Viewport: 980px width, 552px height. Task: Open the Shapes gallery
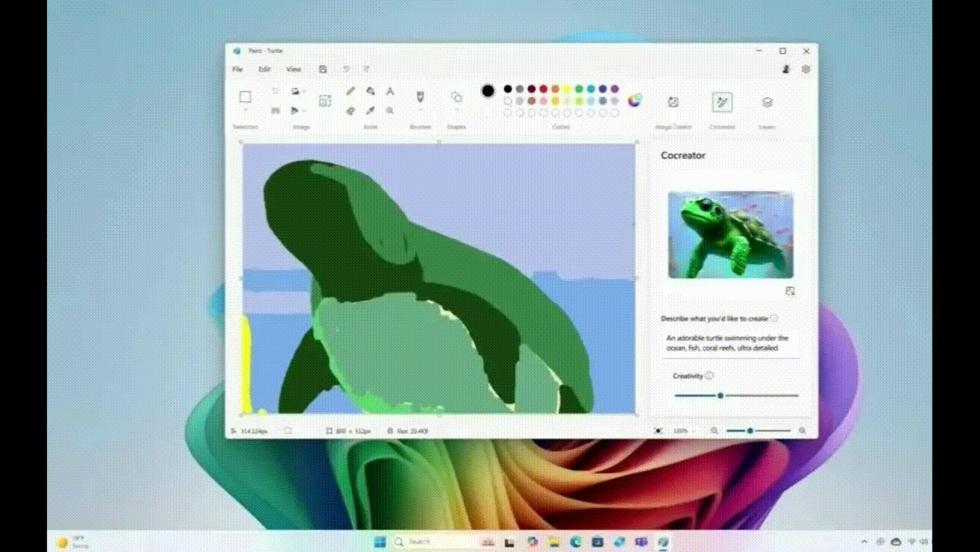click(456, 97)
